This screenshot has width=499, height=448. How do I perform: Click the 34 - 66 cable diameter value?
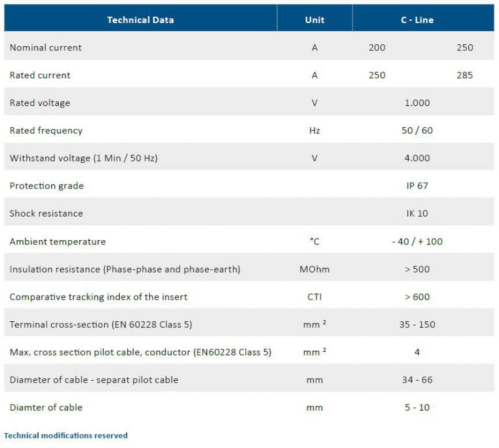point(417,380)
